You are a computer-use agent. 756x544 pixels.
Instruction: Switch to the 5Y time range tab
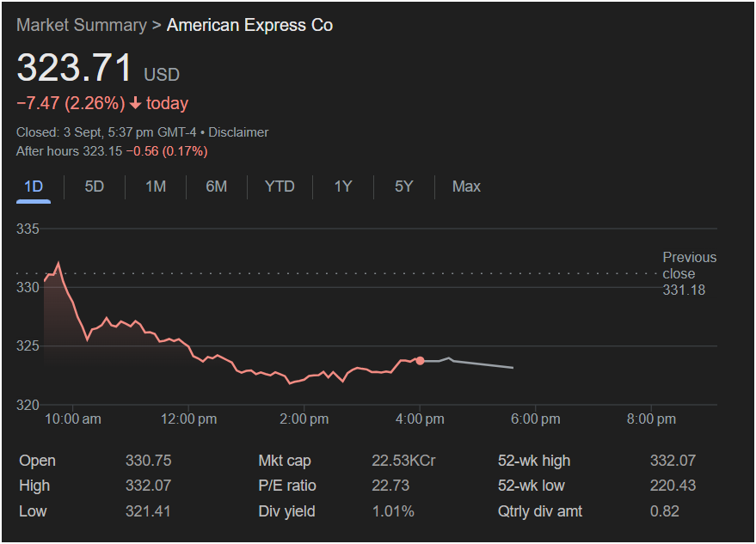[x=404, y=186]
